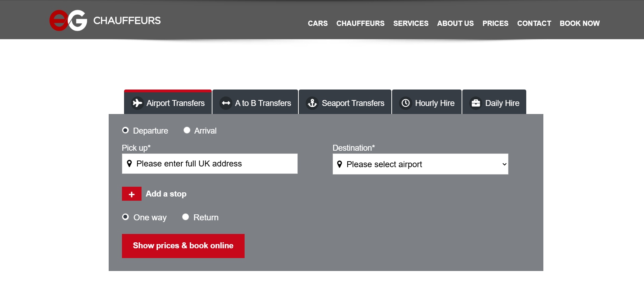
Task: Click the red plus Add a stop icon
Action: coord(132,194)
